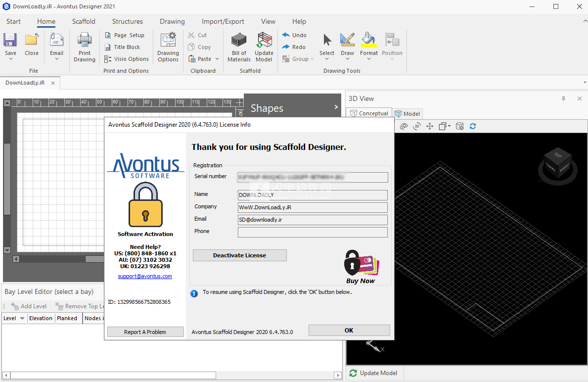Pin the 3D View panel

pos(563,98)
